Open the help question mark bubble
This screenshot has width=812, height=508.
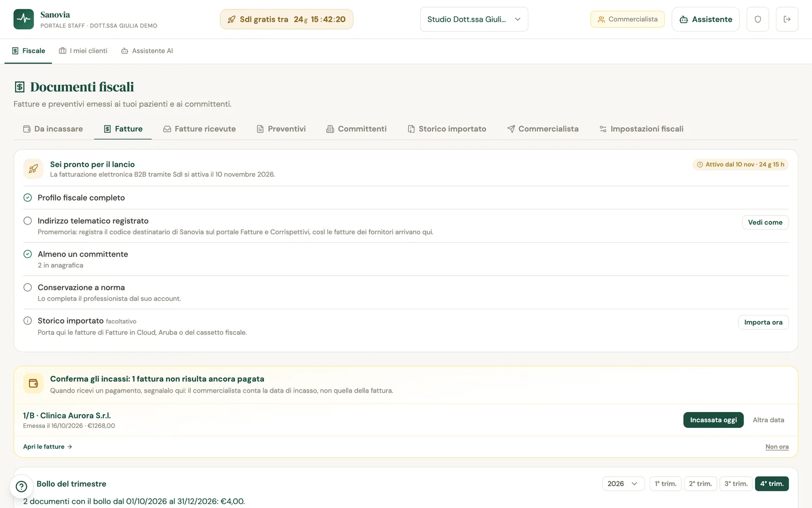click(21, 486)
